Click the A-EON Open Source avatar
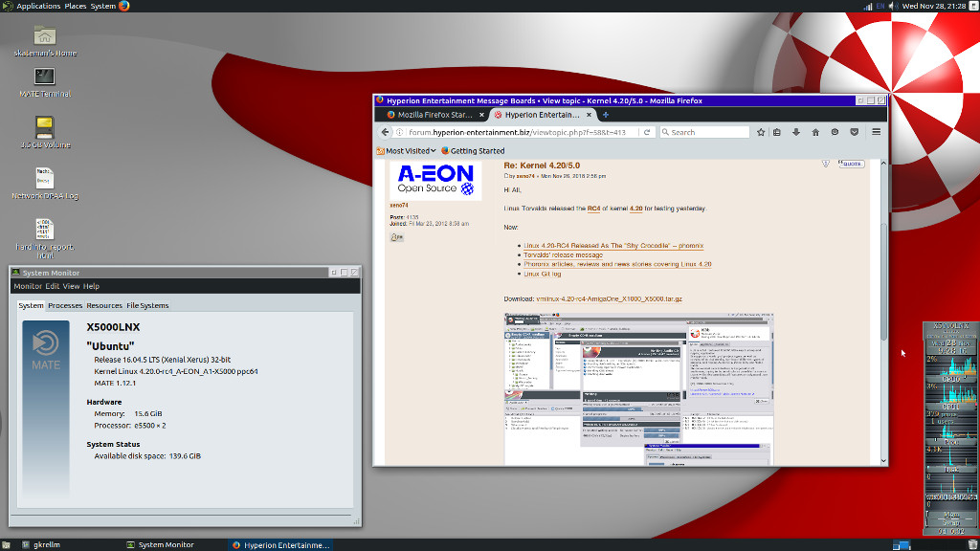980x551 pixels. tap(435, 181)
